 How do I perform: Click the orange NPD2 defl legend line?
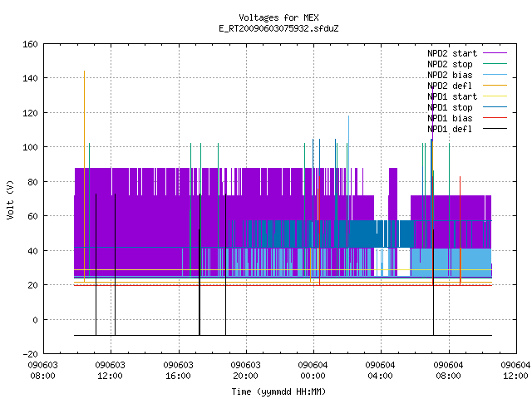pyautogui.click(x=495, y=86)
